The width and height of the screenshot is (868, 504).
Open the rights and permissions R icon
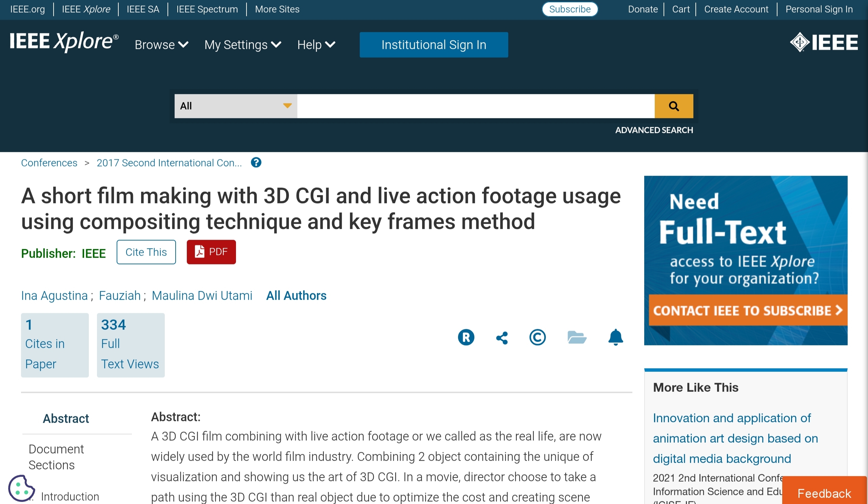[466, 337]
